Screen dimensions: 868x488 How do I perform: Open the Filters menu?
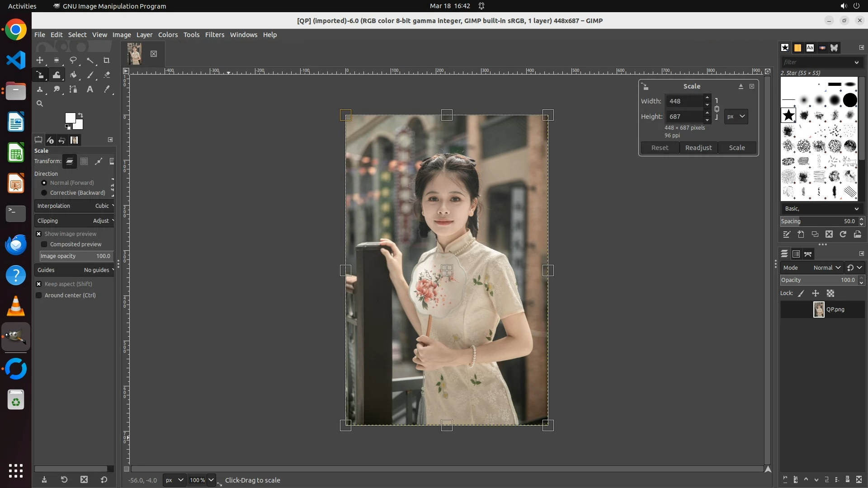pos(214,35)
